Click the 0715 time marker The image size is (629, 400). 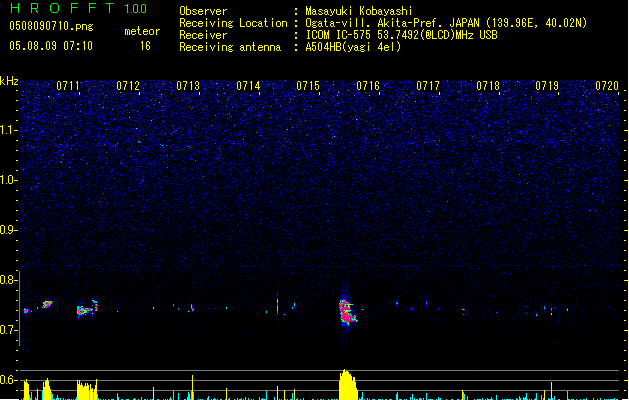(x=308, y=86)
